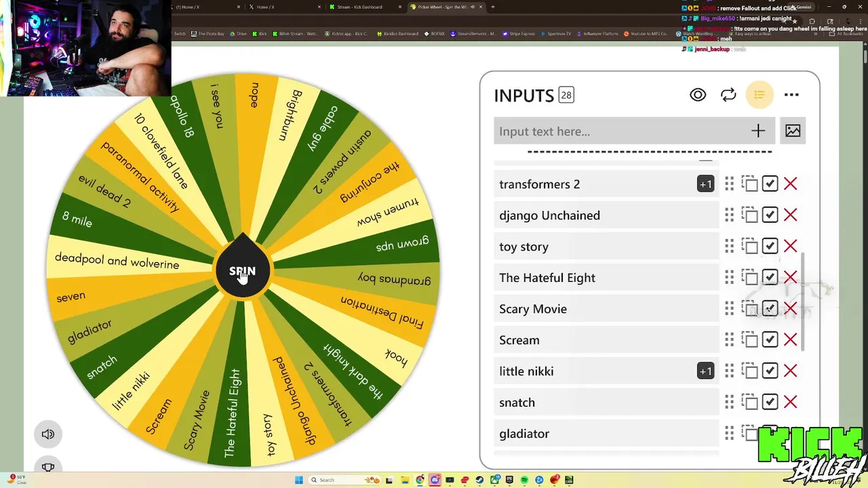The height and width of the screenshot is (488, 868).
Task: Uncheck the django Unchained checkbox
Action: click(x=770, y=215)
